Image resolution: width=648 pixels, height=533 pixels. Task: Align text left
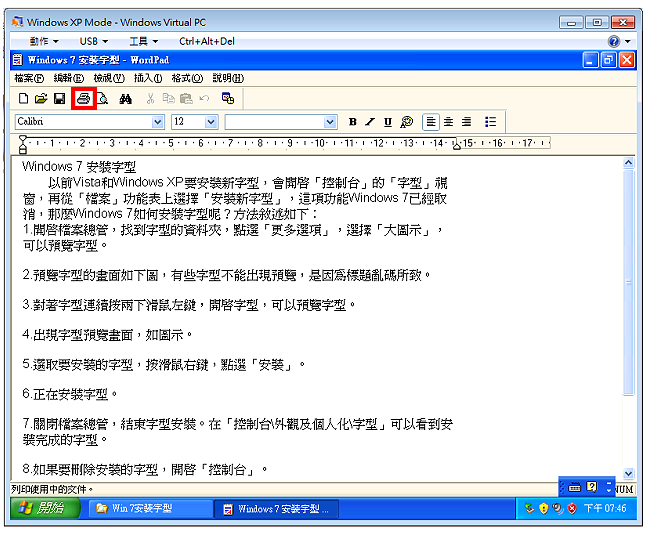(431, 122)
